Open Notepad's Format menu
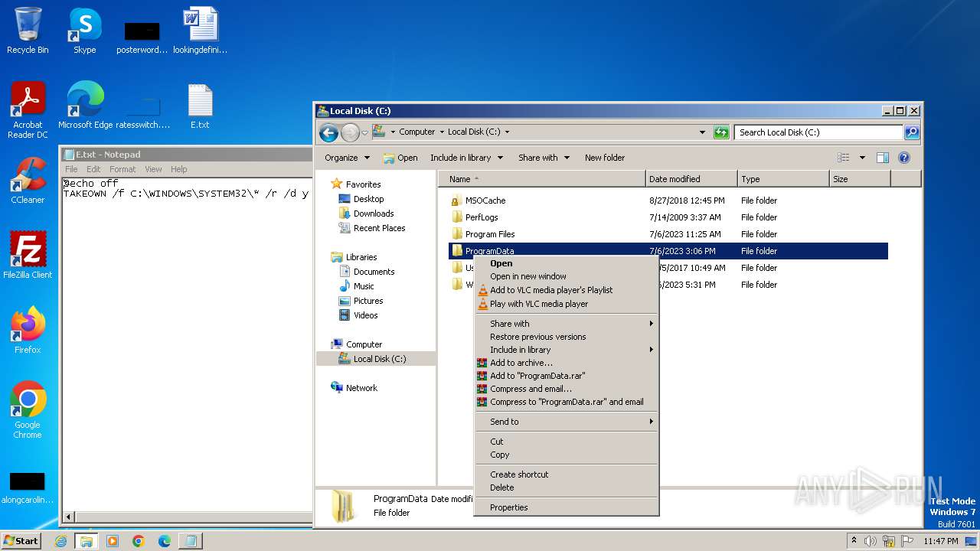This screenshot has height=551, width=980. coord(122,169)
